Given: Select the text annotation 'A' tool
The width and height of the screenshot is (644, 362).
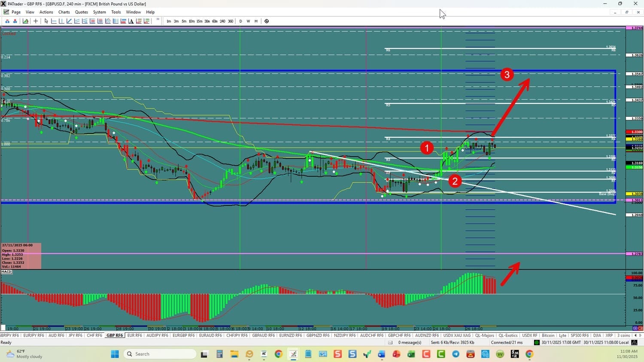Looking at the screenshot, I should (x=131, y=21).
